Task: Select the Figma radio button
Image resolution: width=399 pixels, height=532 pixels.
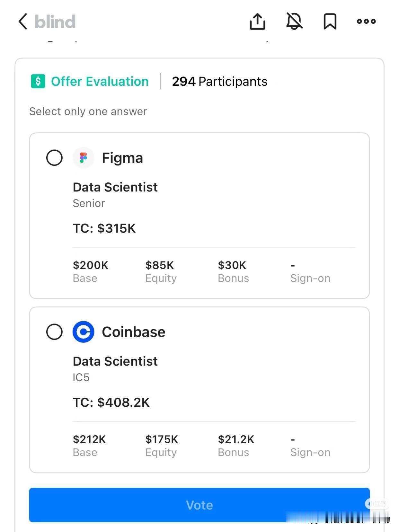Action: coord(54,158)
